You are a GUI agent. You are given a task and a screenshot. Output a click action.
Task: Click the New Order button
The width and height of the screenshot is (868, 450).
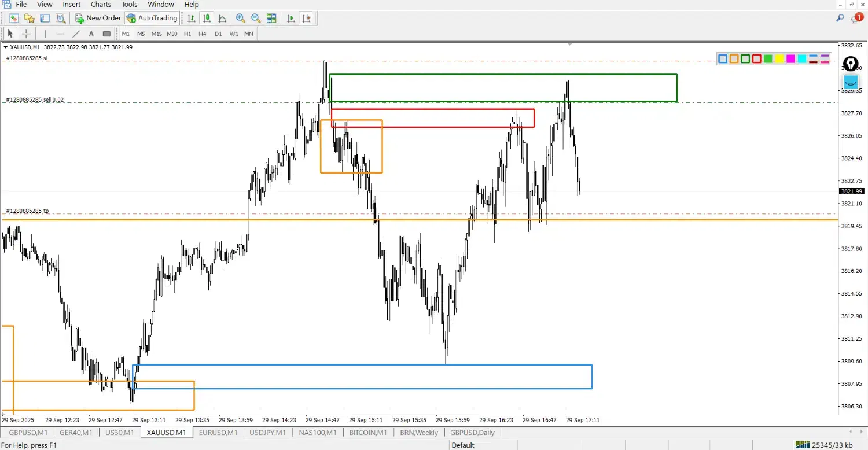tap(98, 19)
